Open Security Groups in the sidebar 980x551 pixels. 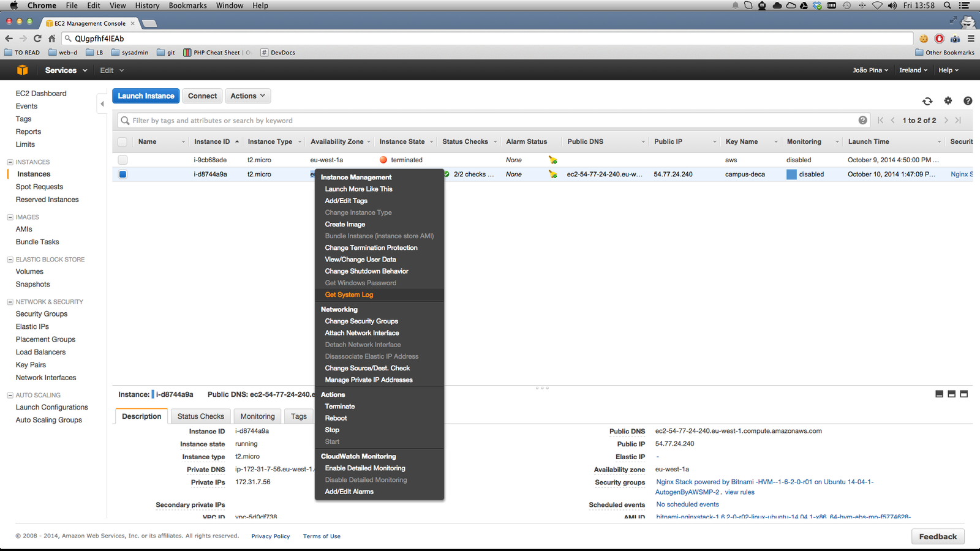(42, 314)
